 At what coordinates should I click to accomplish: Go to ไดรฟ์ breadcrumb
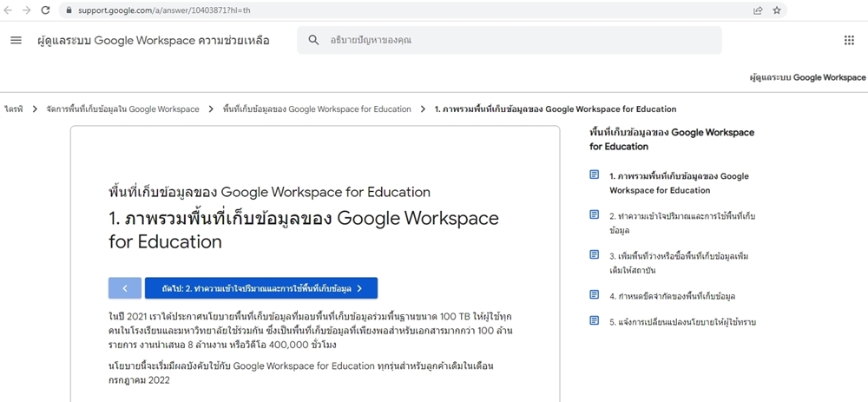[x=13, y=109]
